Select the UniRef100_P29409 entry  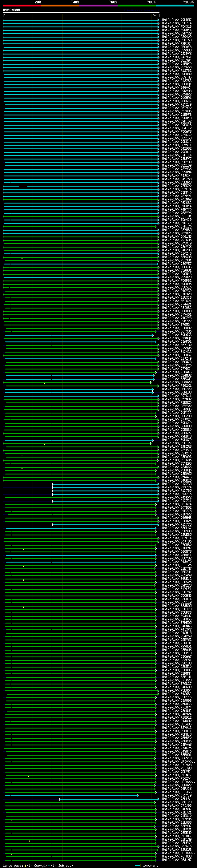pos(177,37)
